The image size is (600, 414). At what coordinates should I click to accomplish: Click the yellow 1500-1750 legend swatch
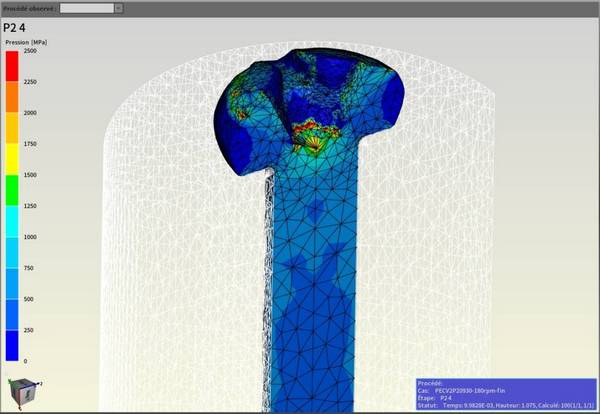[x=12, y=159]
